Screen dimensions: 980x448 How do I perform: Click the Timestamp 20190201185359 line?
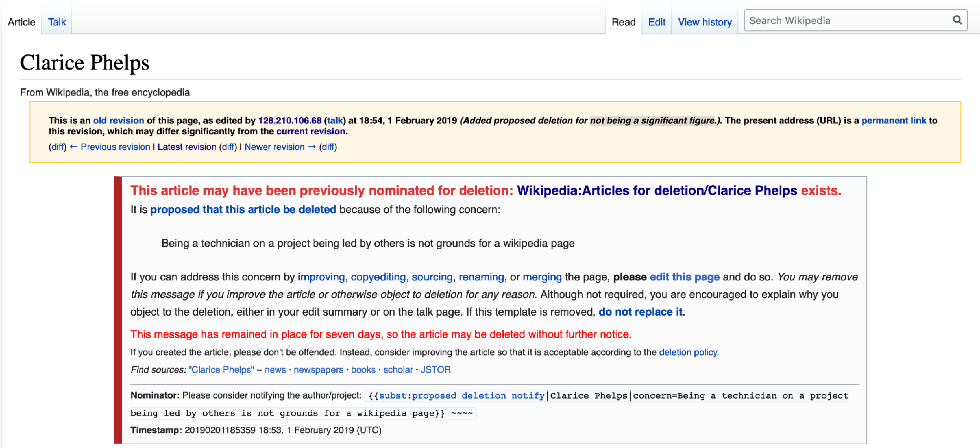pyautogui.click(x=256, y=430)
